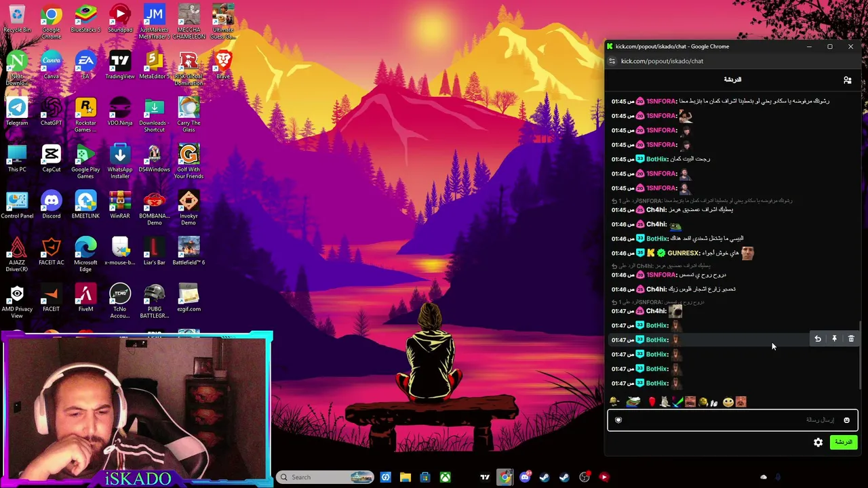Image resolution: width=868 pixels, height=488 pixels.
Task: Click the BotHix username at 01:45
Action: (x=657, y=159)
